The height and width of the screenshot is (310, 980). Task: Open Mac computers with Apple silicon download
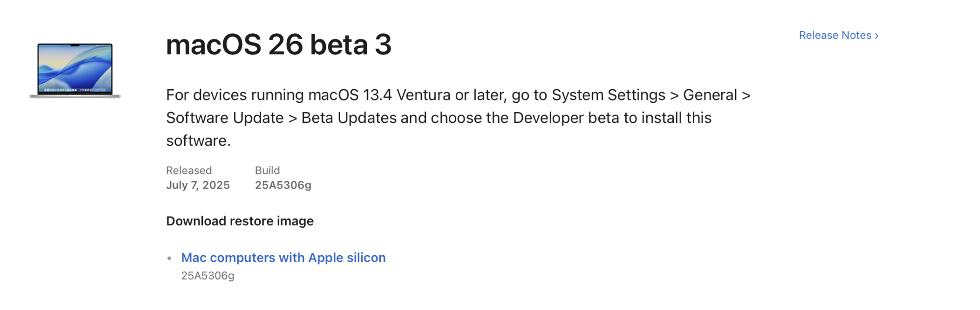283,258
